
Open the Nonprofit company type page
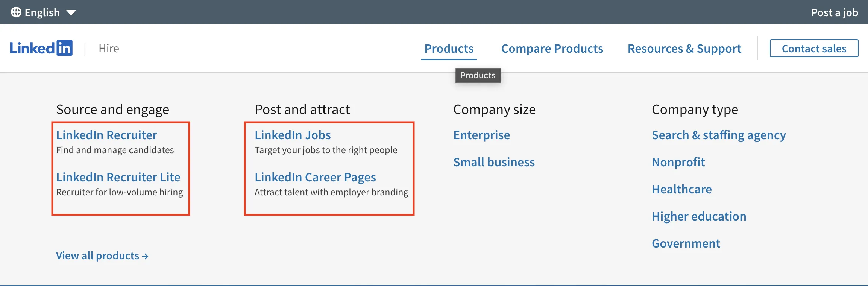(x=678, y=162)
